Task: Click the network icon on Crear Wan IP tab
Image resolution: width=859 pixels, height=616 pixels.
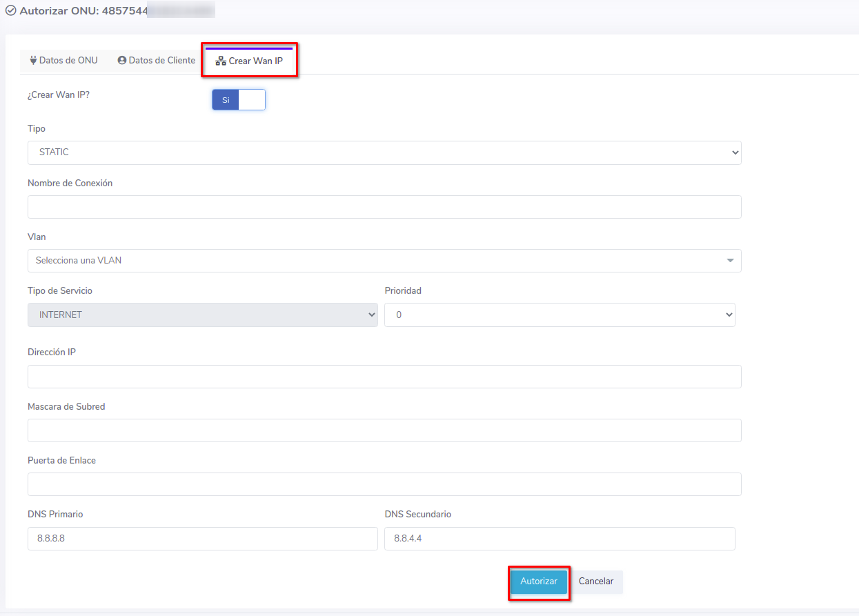Action: [x=221, y=61]
